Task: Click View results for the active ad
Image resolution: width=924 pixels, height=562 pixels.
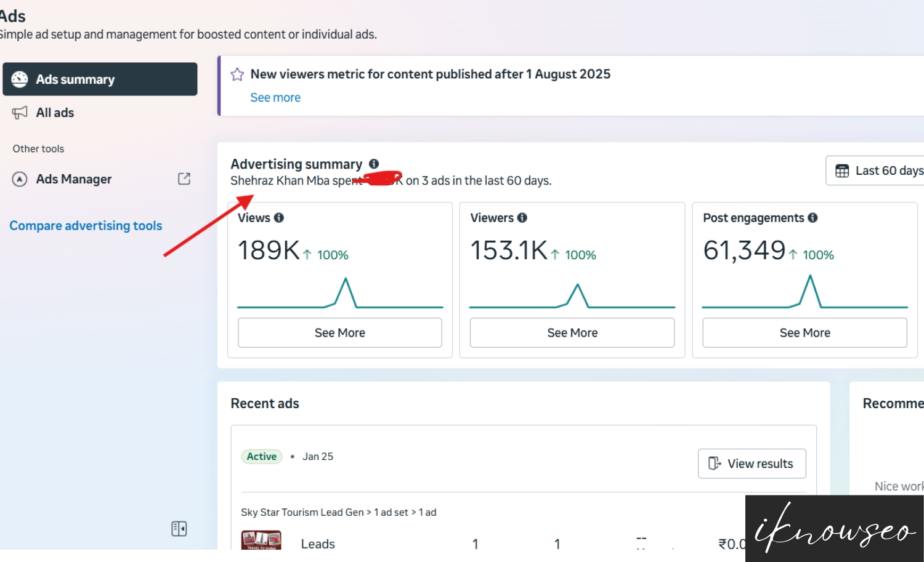Action: [752, 463]
